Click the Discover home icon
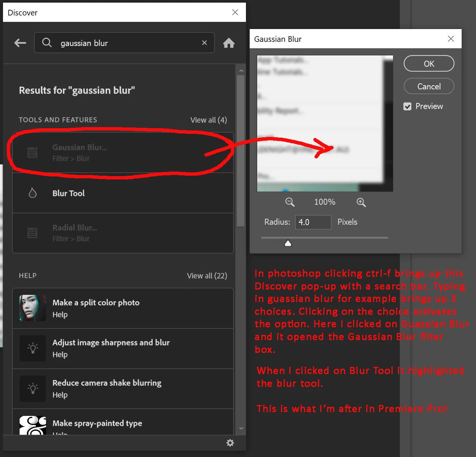 (229, 43)
